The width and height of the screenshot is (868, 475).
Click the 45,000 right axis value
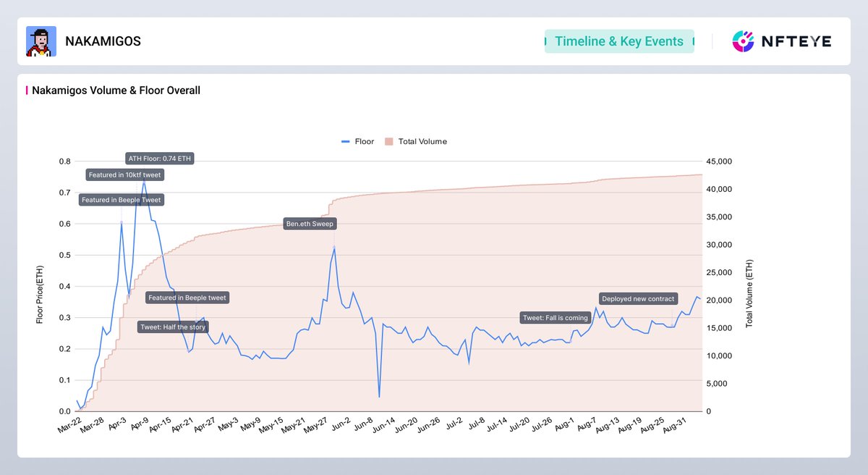pyautogui.click(x=720, y=161)
